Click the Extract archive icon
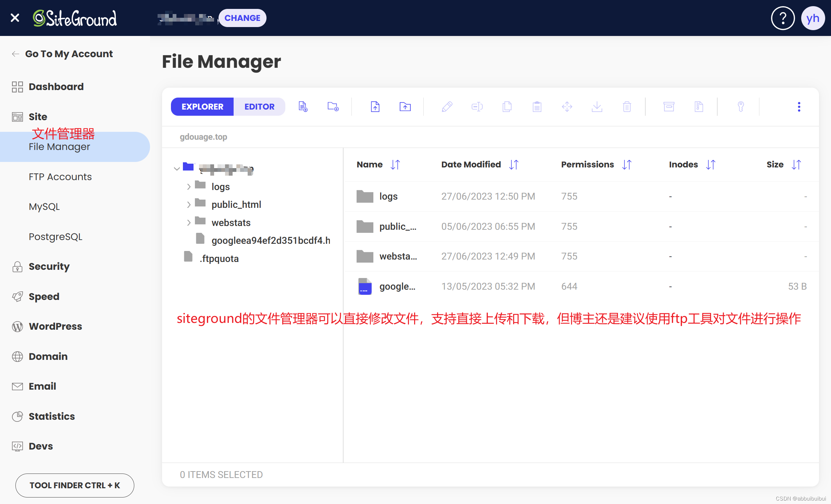This screenshot has height=504, width=831. click(699, 107)
